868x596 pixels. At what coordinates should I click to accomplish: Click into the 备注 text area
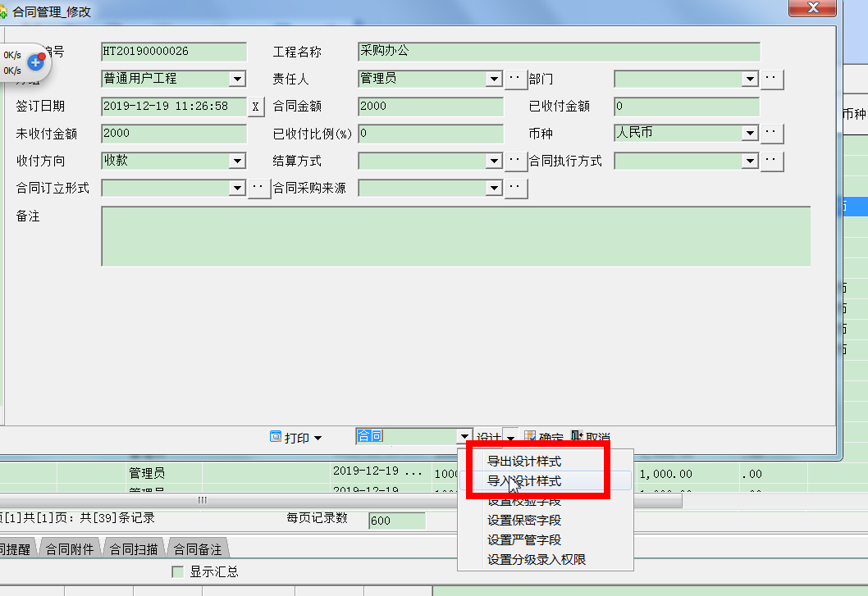(x=455, y=236)
